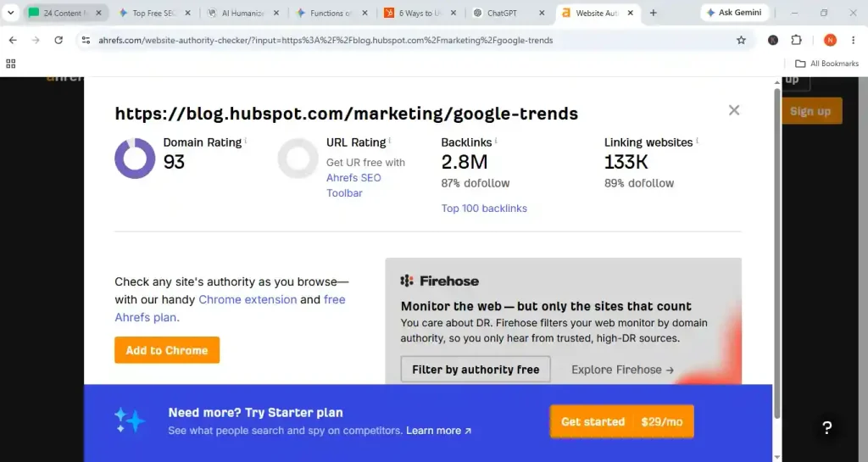Close the Website Authority tab
868x462 pixels.
(x=630, y=13)
